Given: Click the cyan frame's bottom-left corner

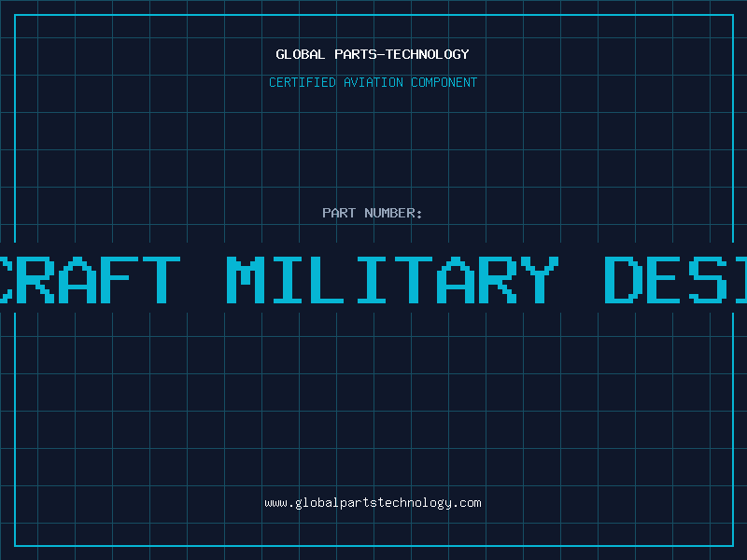Looking at the screenshot, I should pos(15,546).
